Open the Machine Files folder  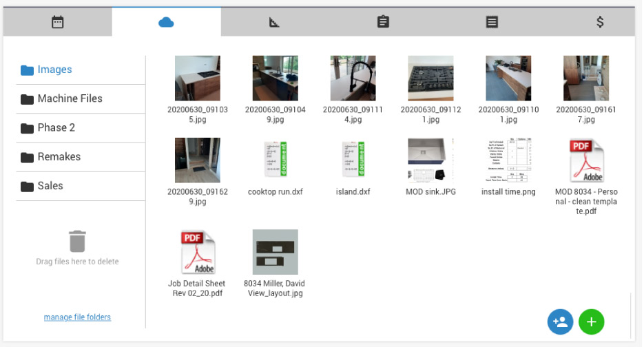click(x=81, y=99)
